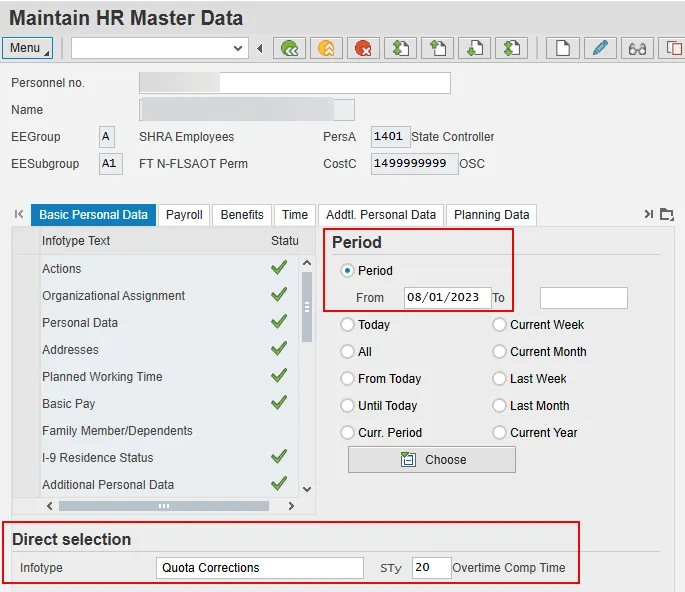This screenshot has height=592, width=685.
Task: Click the orange Exit icon
Action: point(326,48)
